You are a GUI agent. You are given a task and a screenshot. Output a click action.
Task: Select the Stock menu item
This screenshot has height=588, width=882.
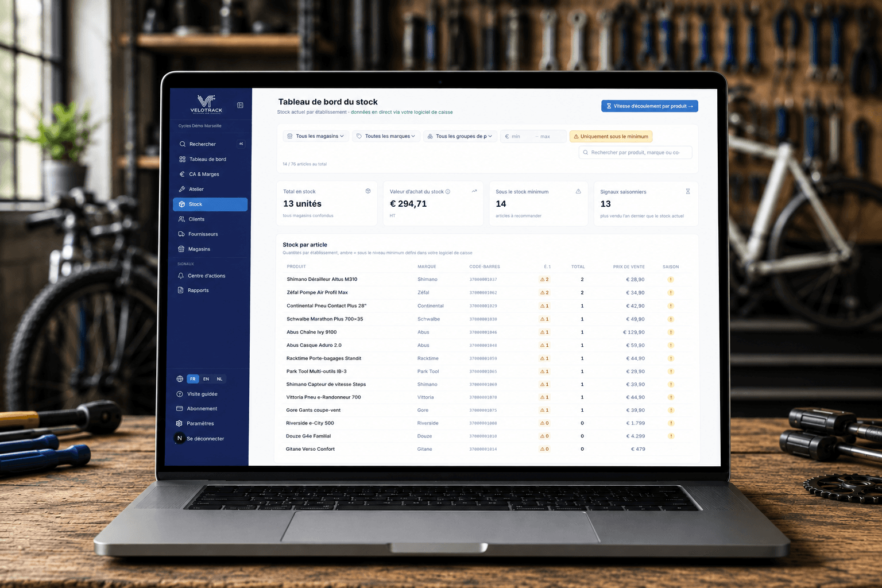(210, 204)
